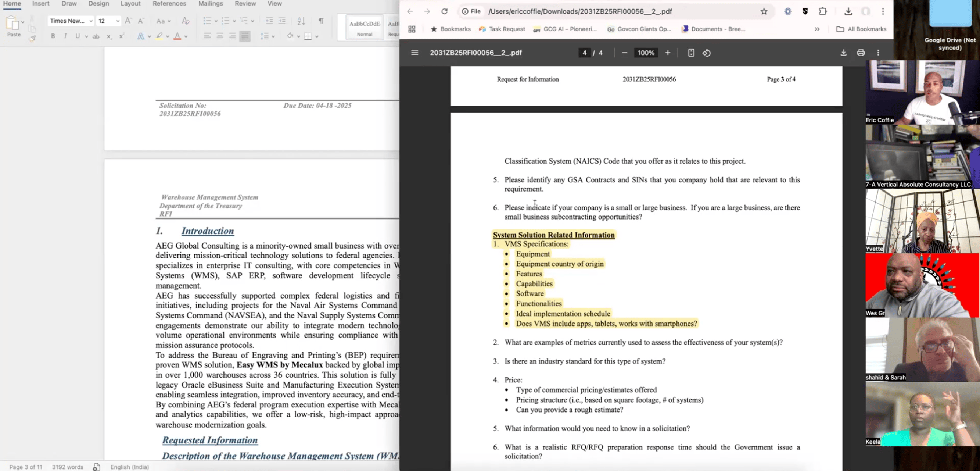Click the Introduction heading link in Word
Viewport: 980px width, 471px height.
(x=208, y=231)
